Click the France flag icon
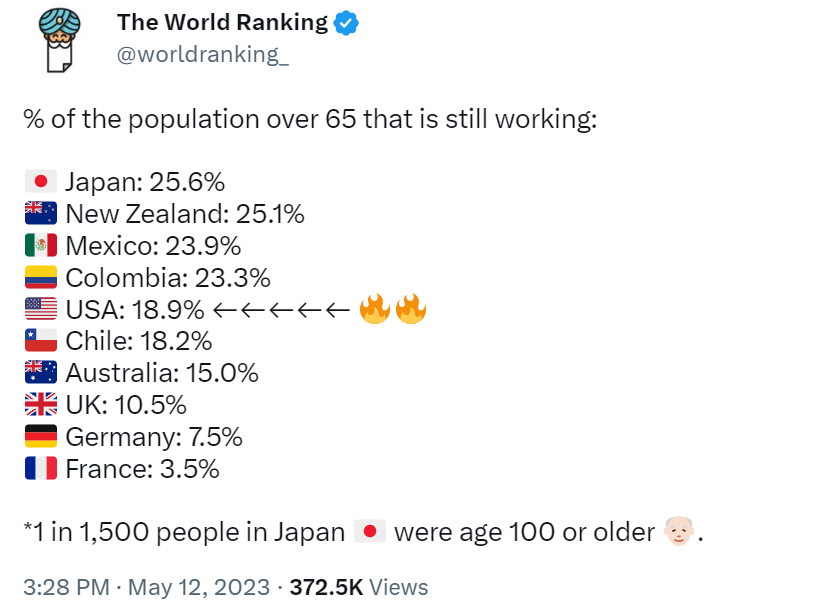The image size is (838, 613). (41, 470)
